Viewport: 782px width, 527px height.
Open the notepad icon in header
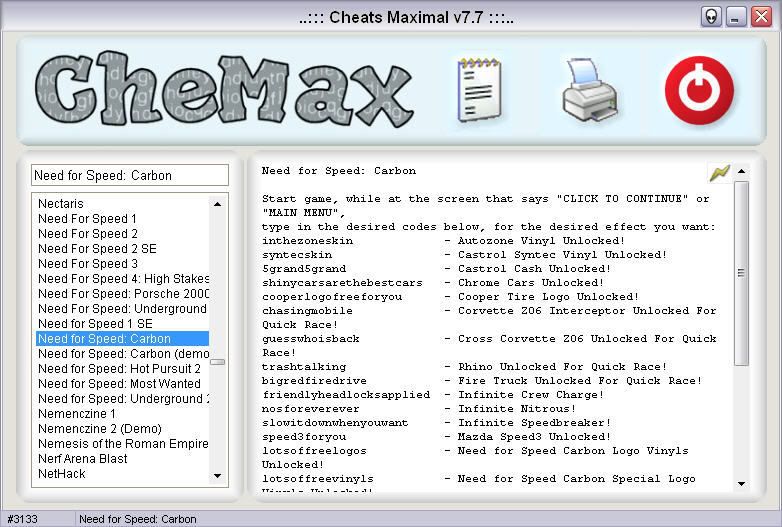[479, 90]
